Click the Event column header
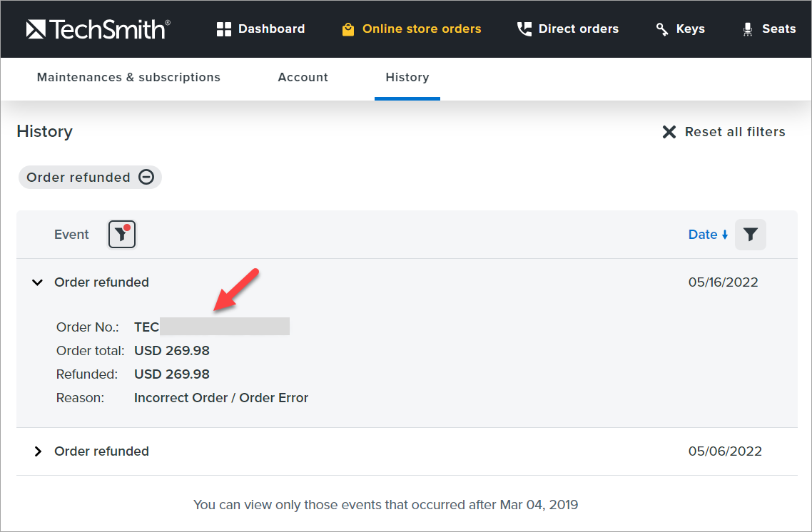 point(71,235)
